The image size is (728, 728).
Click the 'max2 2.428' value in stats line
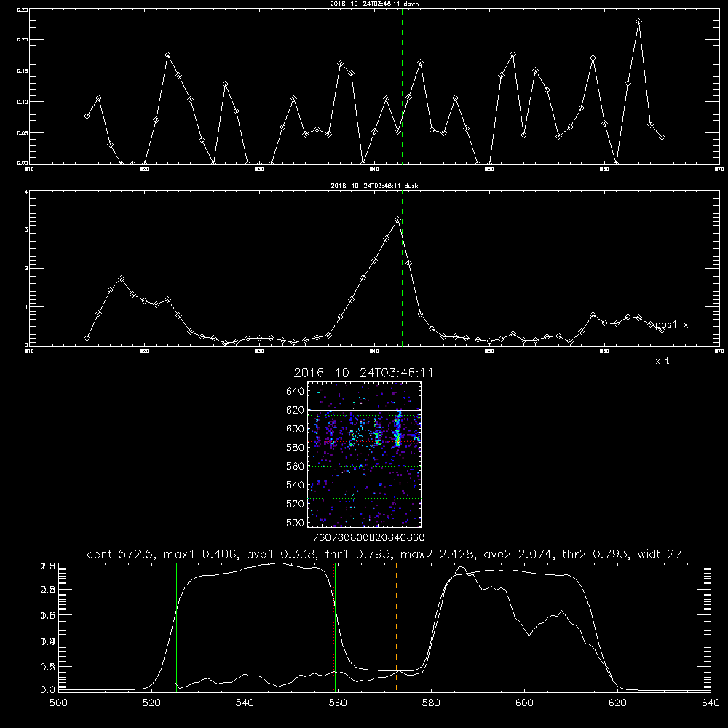(x=438, y=554)
